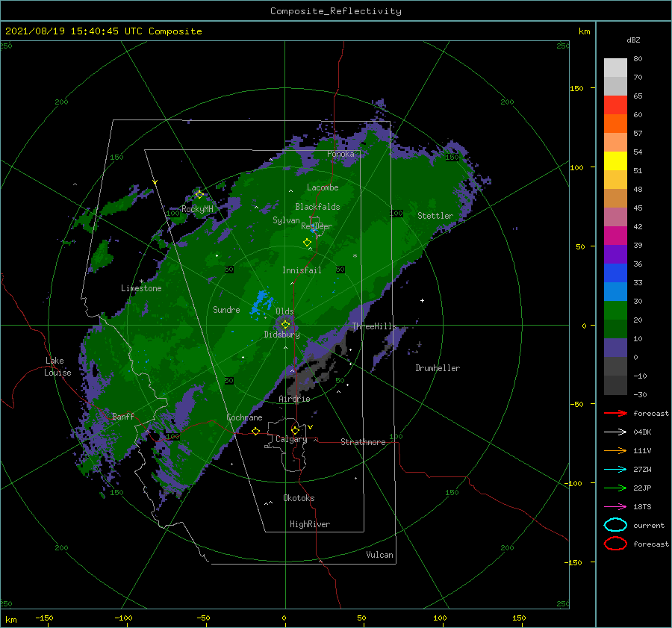Click the Innisfail town label
The width and height of the screenshot is (672, 628).
click(x=302, y=270)
